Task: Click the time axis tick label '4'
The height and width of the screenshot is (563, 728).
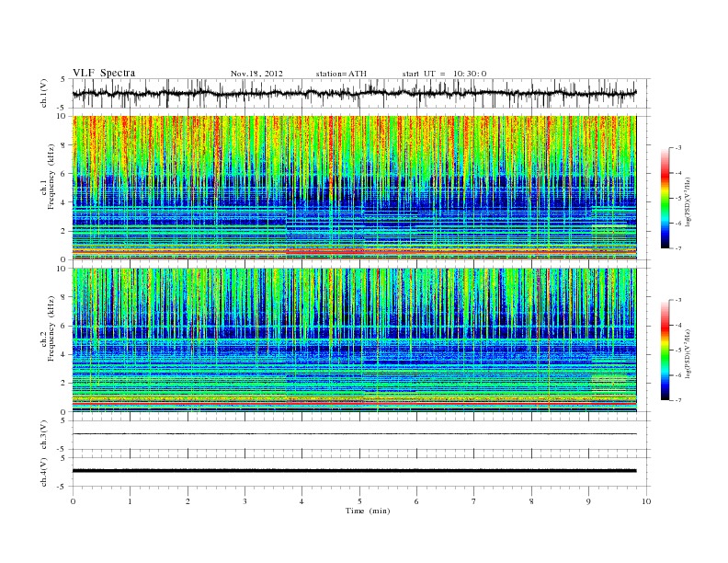Action: pos(301,501)
